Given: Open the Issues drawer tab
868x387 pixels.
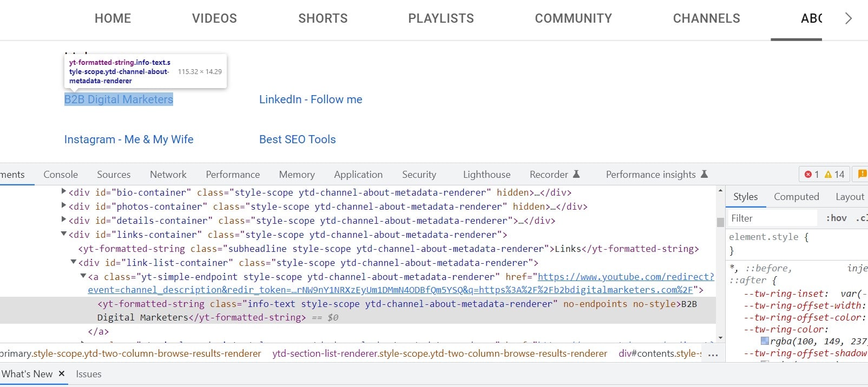Looking at the screenshot, I should 89,373.
